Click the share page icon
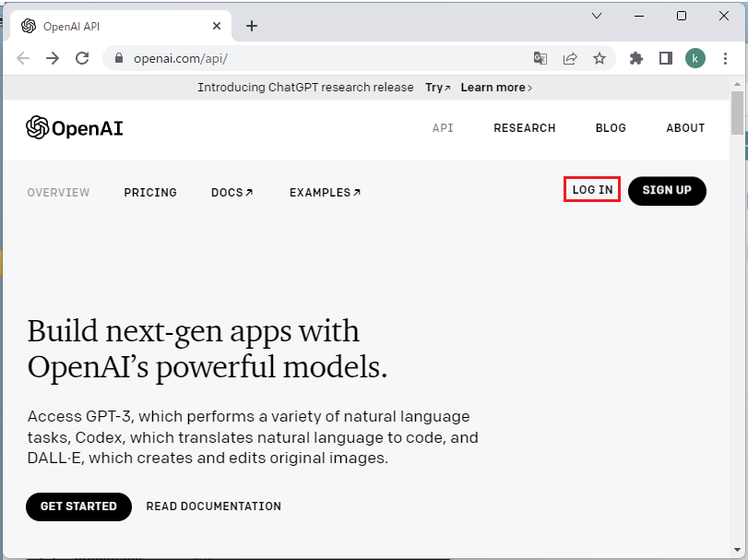Viewport: 748px width, 560px height. pos(570,58)
